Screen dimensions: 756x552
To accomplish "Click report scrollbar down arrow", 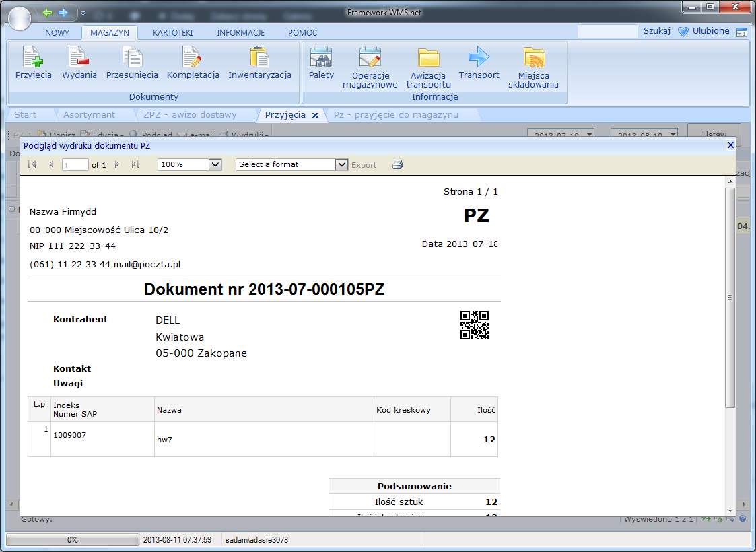I will pos(730,510).
